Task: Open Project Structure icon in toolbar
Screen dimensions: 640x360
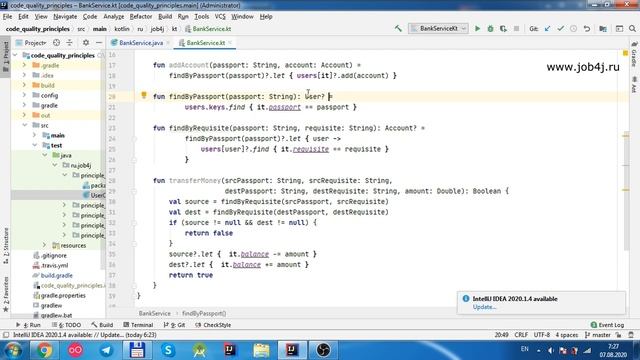Action: tap(603, 29)
